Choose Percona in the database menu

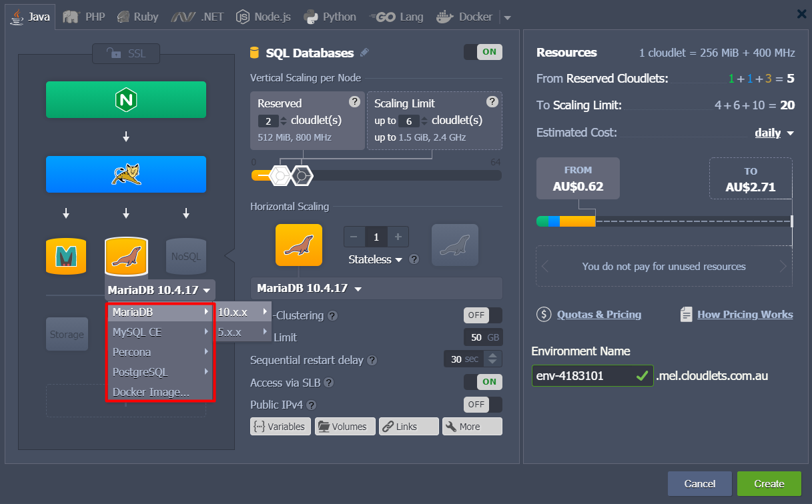click(x=160, y=352)
